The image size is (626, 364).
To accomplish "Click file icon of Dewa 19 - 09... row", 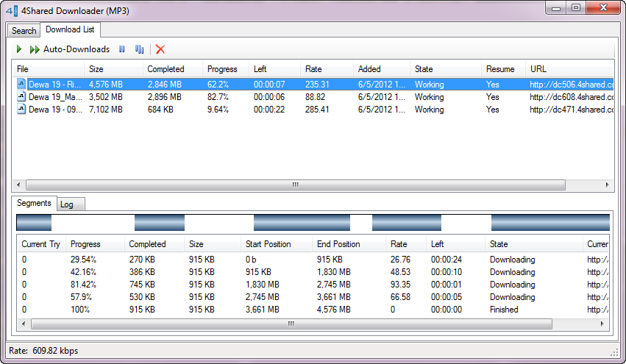I will point(21,109).
